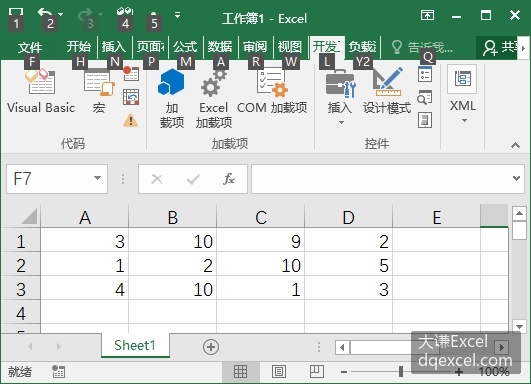The width and height of the screenshot is (531, 384).
Task: Click the 共享 share button
Action: pos(498,47)
